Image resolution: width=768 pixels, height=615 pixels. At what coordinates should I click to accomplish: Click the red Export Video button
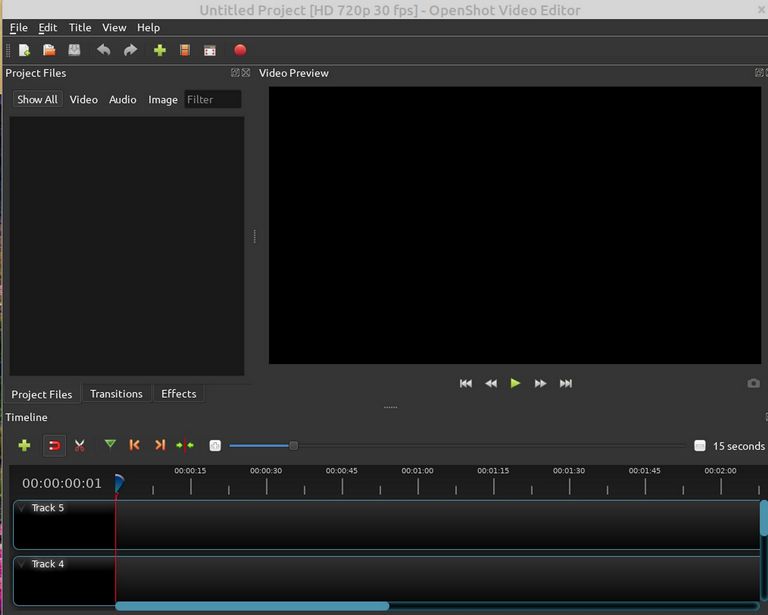coord(240,50)
